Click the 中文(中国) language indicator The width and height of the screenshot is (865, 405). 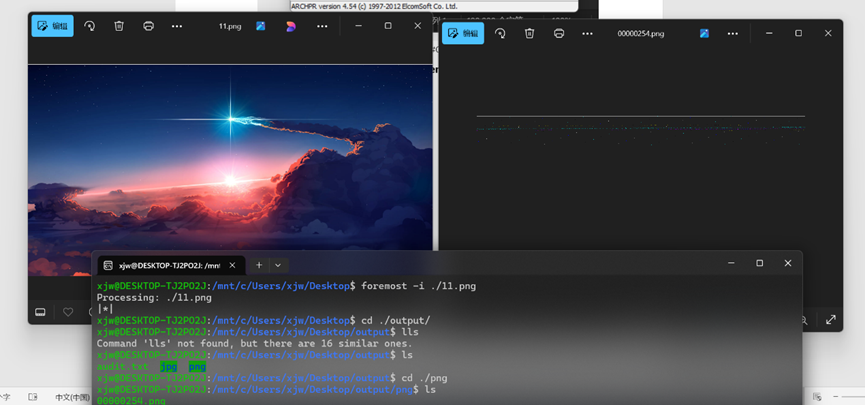pyautogui.click(x=72, y=397)
